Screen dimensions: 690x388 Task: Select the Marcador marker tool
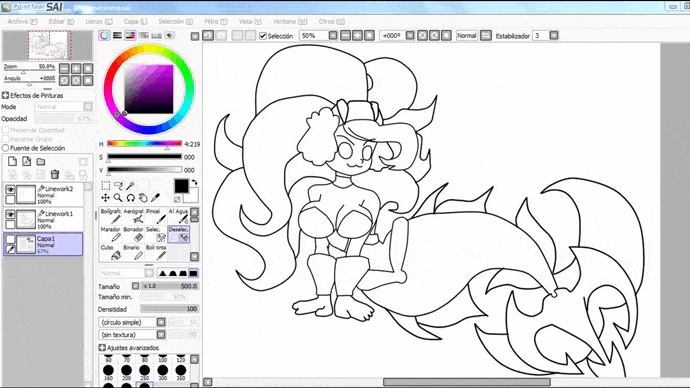pos(110,234)
